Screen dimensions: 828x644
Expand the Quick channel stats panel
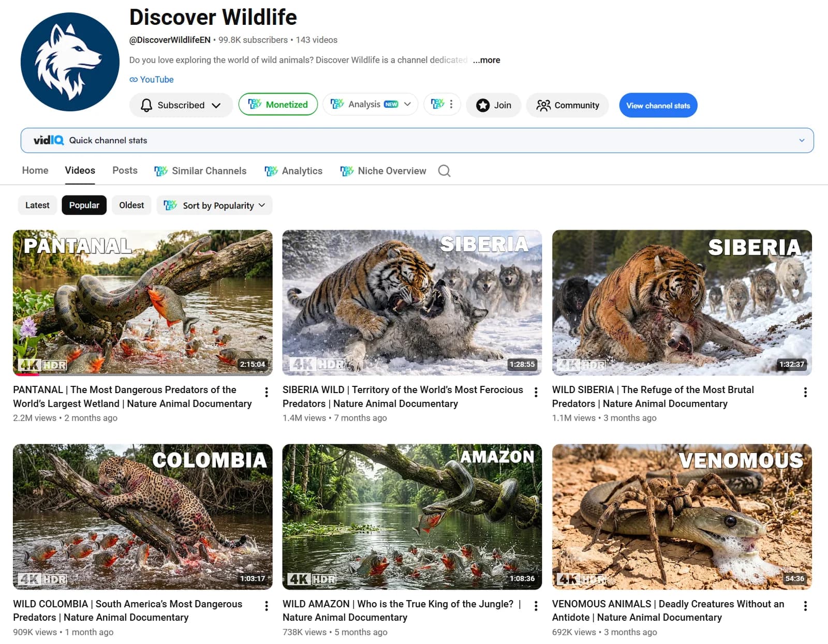point(802,140)
